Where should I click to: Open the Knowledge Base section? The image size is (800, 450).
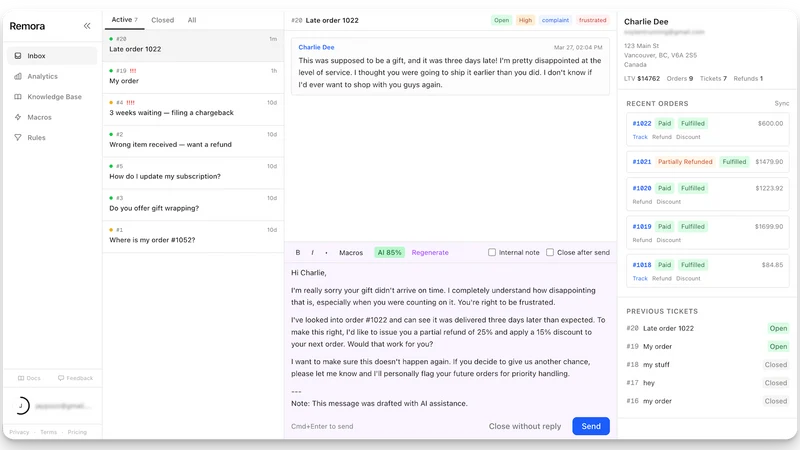[x=52, y=96]
